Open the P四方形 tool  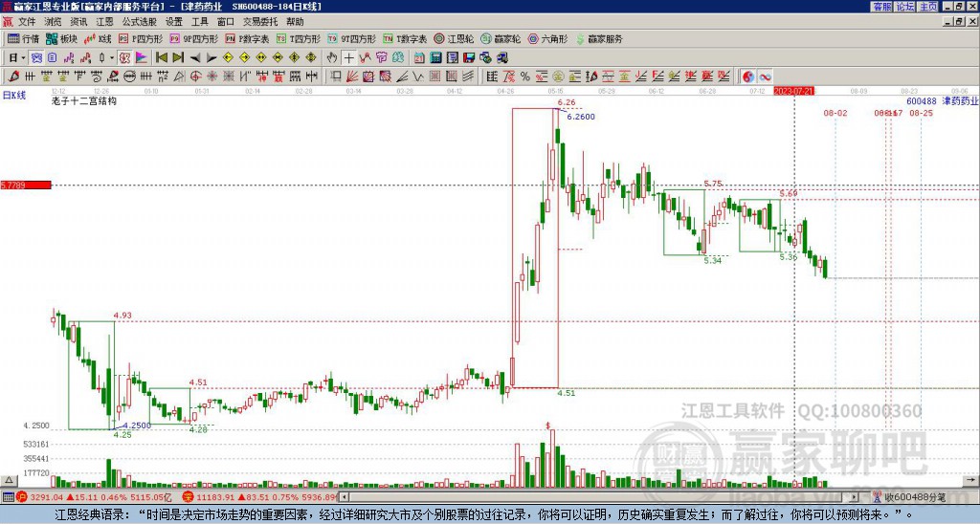(141, 38)
